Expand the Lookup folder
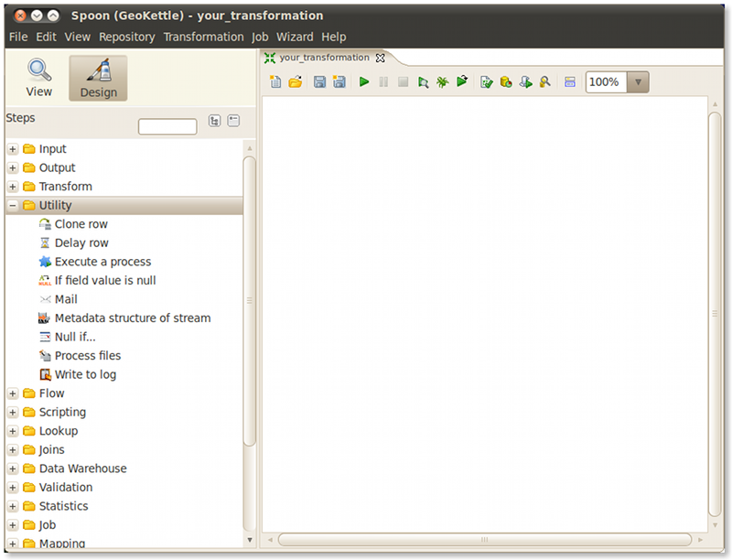 [x=13, y=431]
